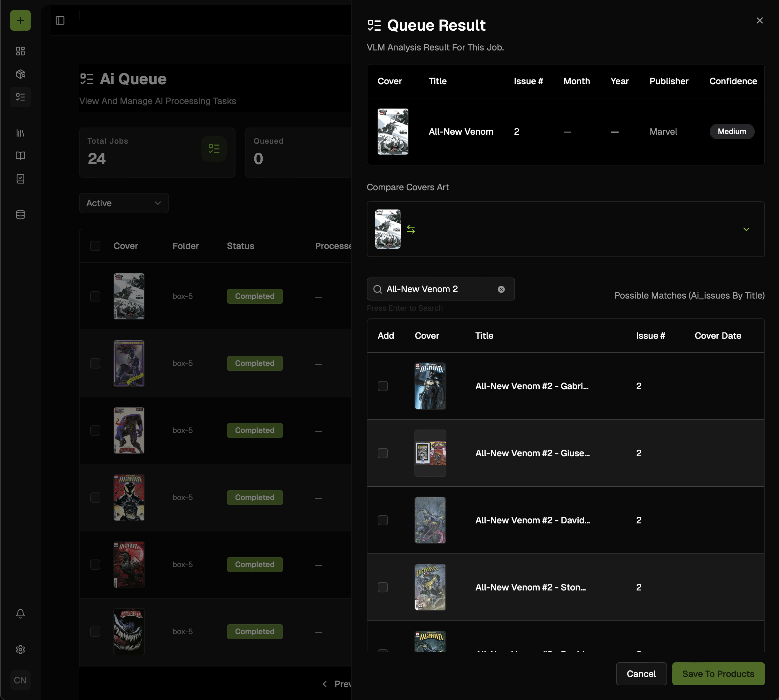Viewport: 779px width, 700px height.
Task: Close the Queue Result panel
Action: (x=760, y=20)
